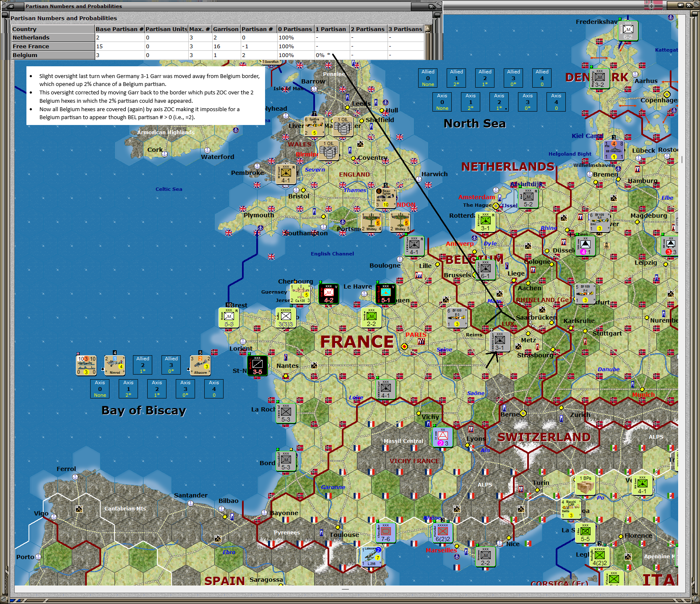Click Bay of Biscay Axis 0 None box
Viewport: 700px width, 604px height.
tap(100, 389)
